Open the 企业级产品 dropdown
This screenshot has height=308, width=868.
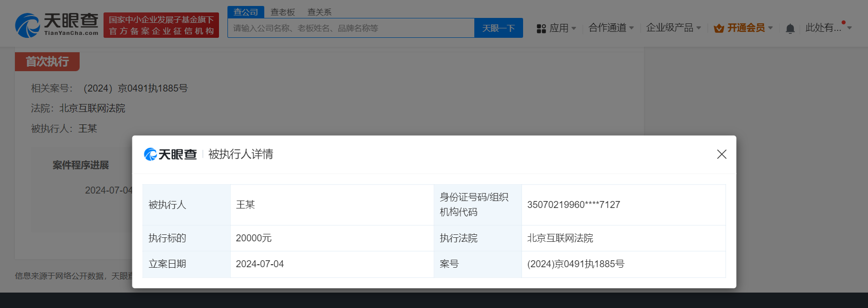click(x=673, y=28)
